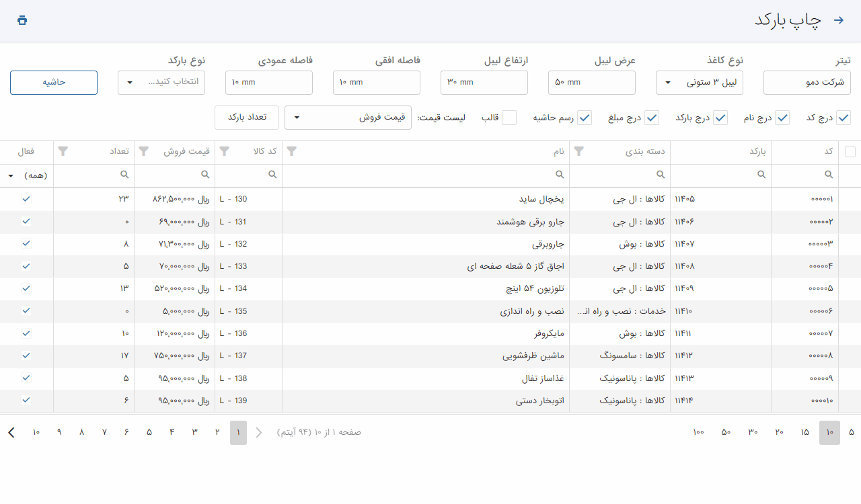
Task: Click filter icon on قیمت فروش column
Action: 143,152
